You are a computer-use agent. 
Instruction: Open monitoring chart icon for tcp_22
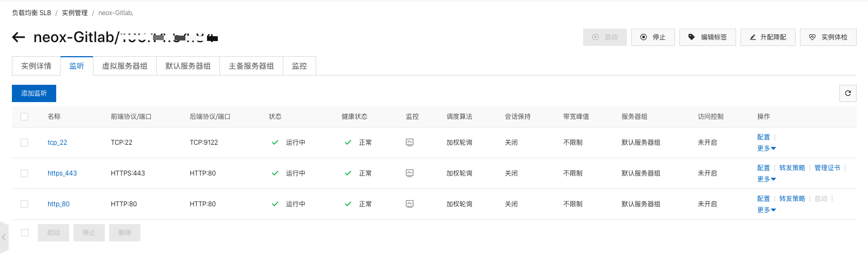click(410, 143)
